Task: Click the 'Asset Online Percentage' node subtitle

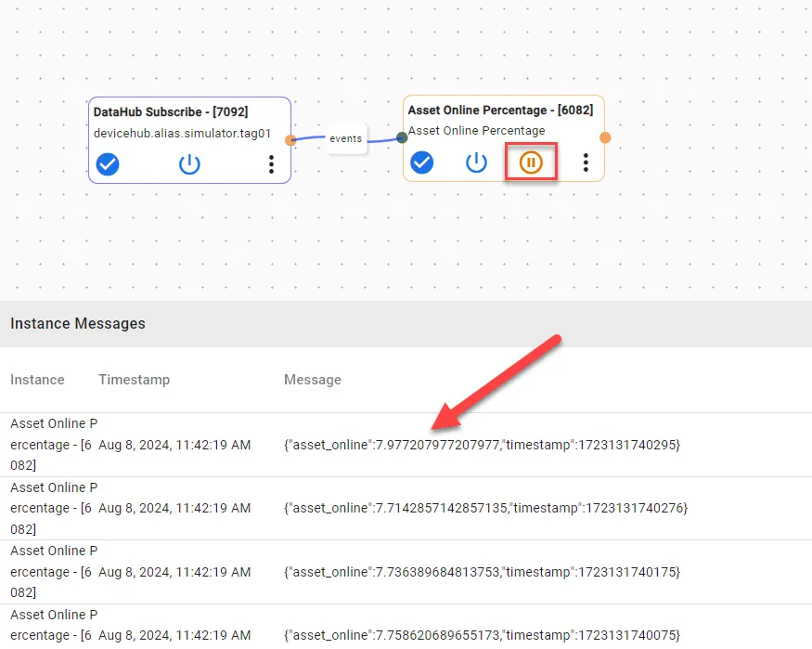Action: click(x=476, y=131)
